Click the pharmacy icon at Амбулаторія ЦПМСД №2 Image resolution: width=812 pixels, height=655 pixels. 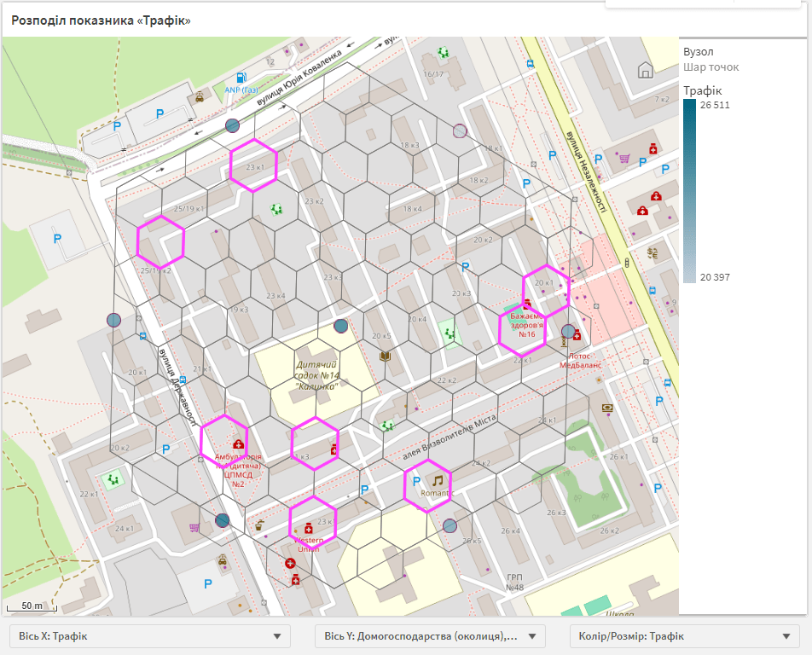pos(238,444)
